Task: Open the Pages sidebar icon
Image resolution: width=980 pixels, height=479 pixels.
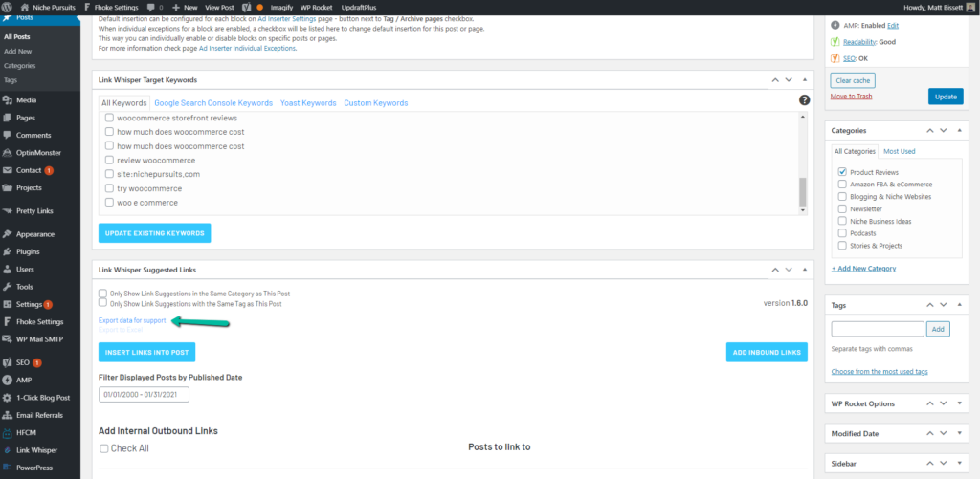Action: coord(8,118)
